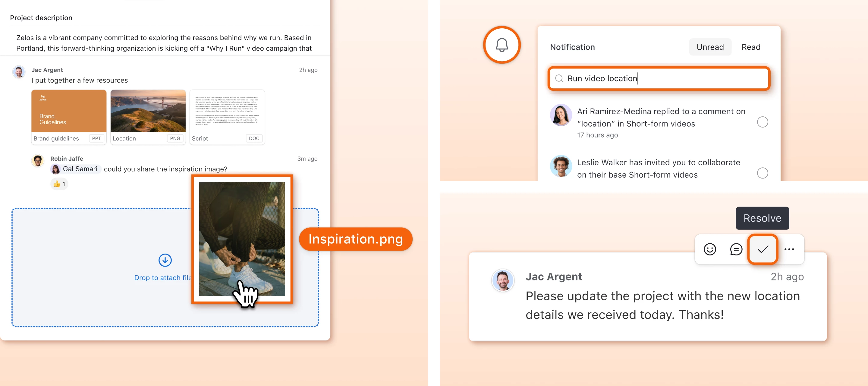
Task: Switch to the Read tab
Action: pos(750,47)
